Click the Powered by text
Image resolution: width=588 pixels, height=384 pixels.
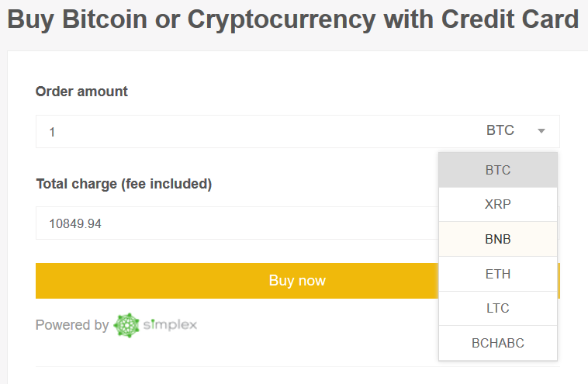tap(72, 325)
